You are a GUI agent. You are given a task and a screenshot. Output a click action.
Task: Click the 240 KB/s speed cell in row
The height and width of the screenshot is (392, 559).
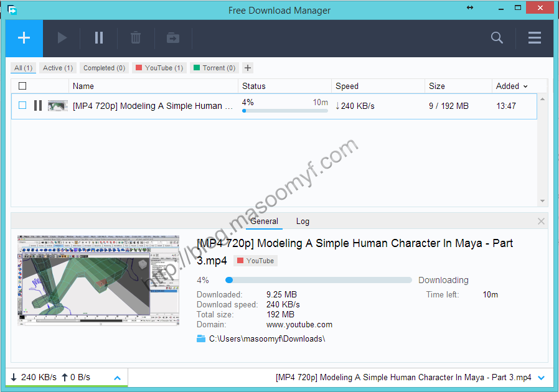coord(355,106)
